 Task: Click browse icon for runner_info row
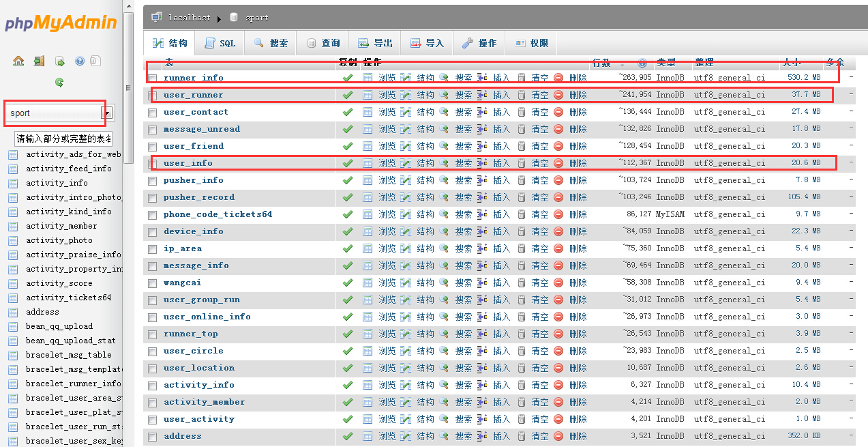click(368, 78)
